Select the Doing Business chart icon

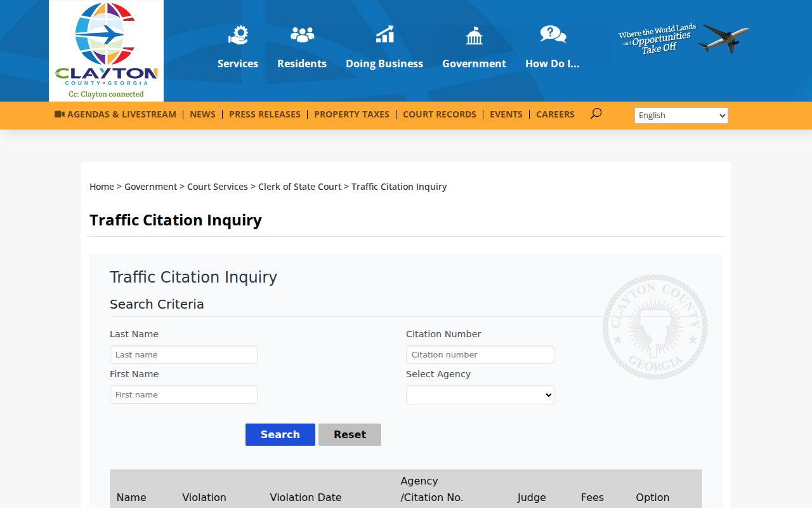pos(384,34)
